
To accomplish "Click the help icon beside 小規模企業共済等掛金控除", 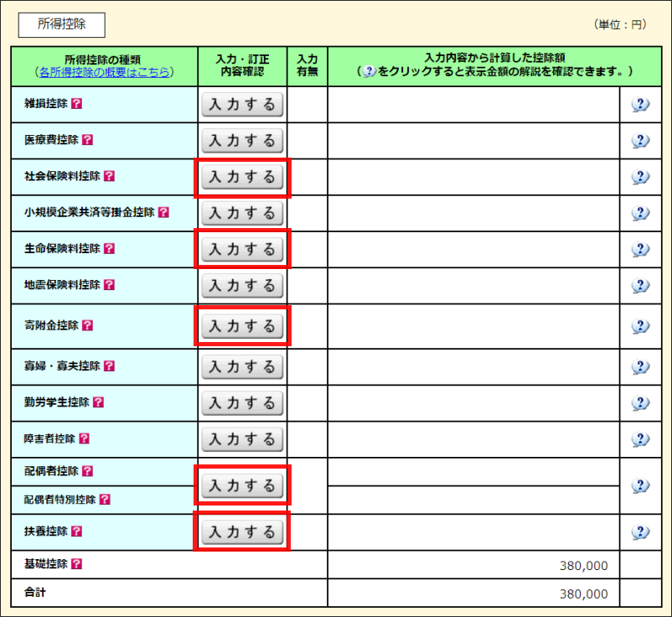I will (163, 213).
